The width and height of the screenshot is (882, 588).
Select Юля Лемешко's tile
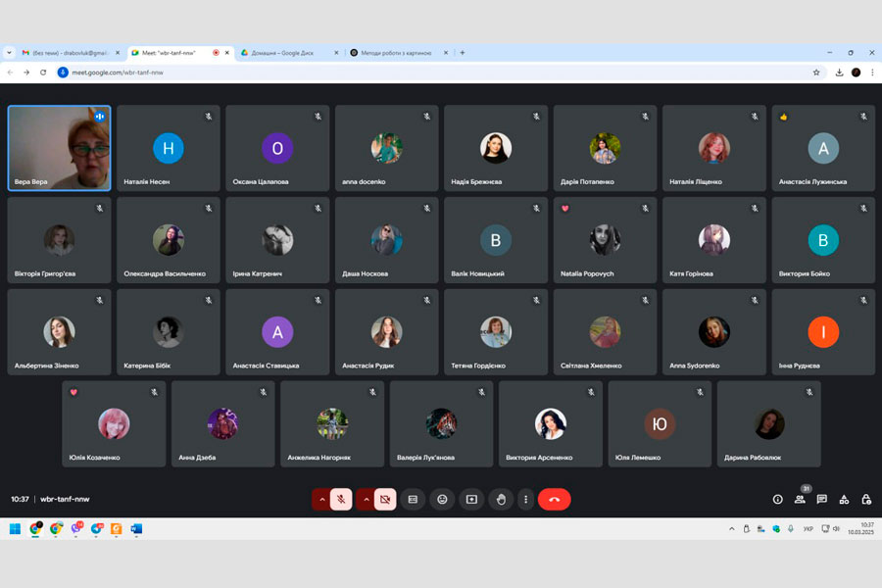pos(660,423)
